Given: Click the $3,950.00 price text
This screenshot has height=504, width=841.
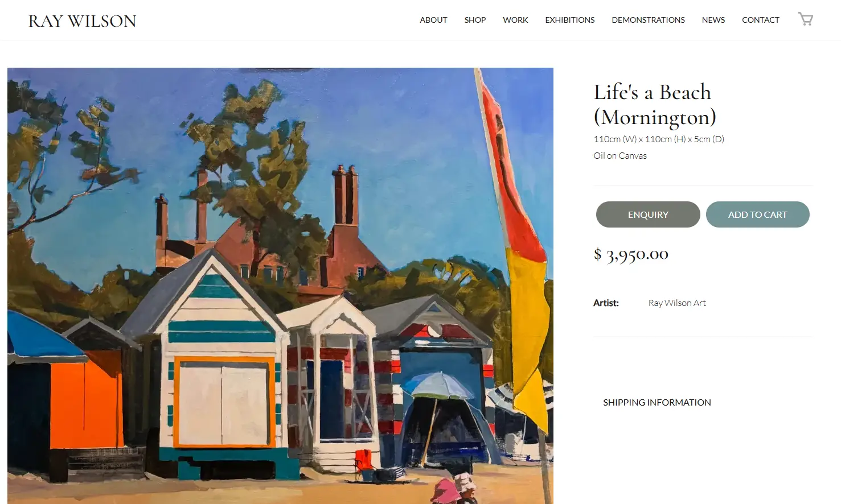Looking at the screenshot, I should (631, 254).
